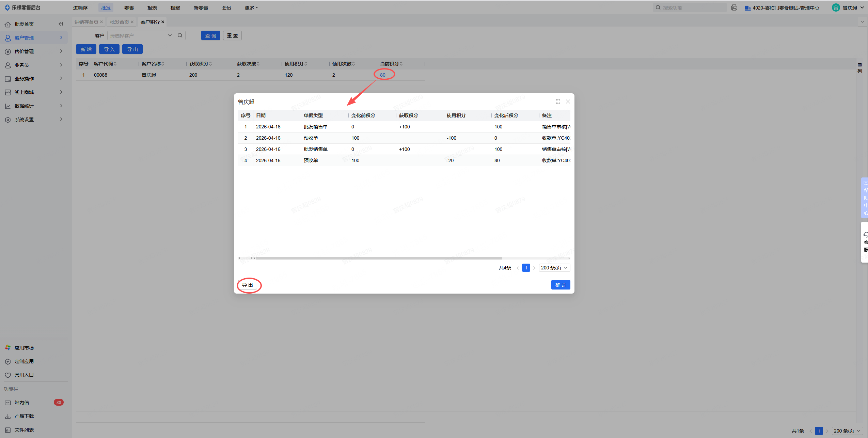Viewport: 868px width, 438px height.
Task: Open 产品下载 in the sidebar
Action: click(x=24, y=416)
